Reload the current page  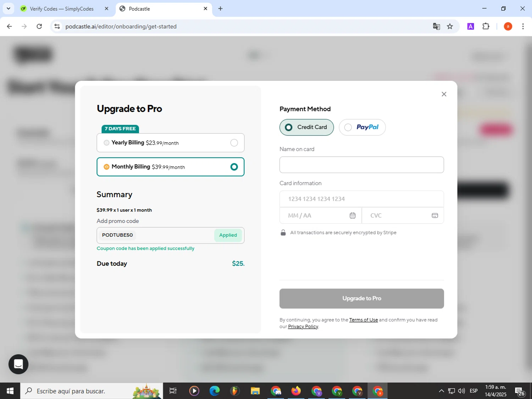(39, 26)
